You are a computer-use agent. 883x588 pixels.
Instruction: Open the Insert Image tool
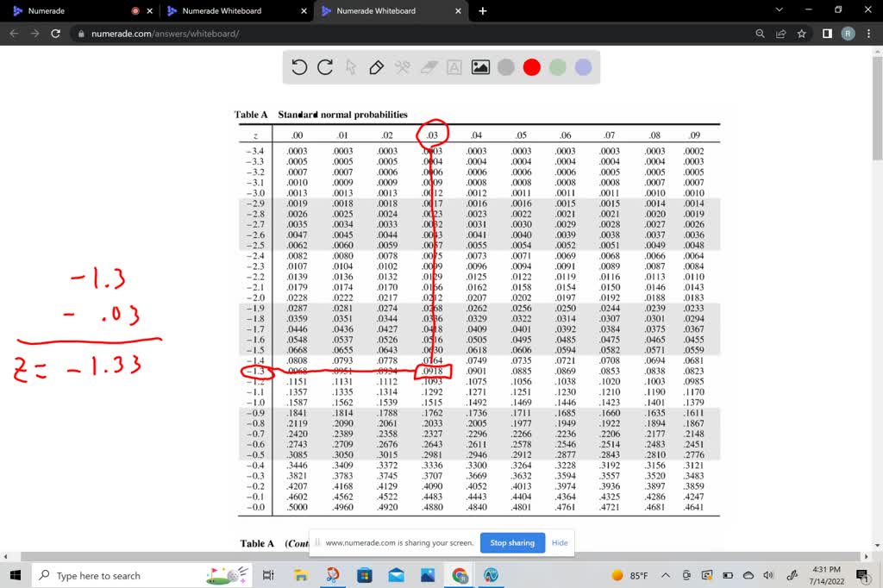click(479, 67)
